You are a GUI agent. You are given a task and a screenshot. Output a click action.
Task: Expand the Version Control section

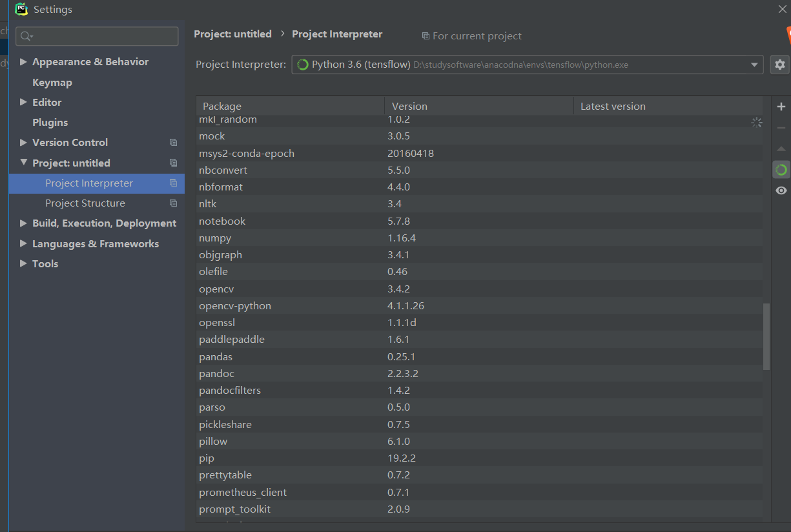(24, 142)
